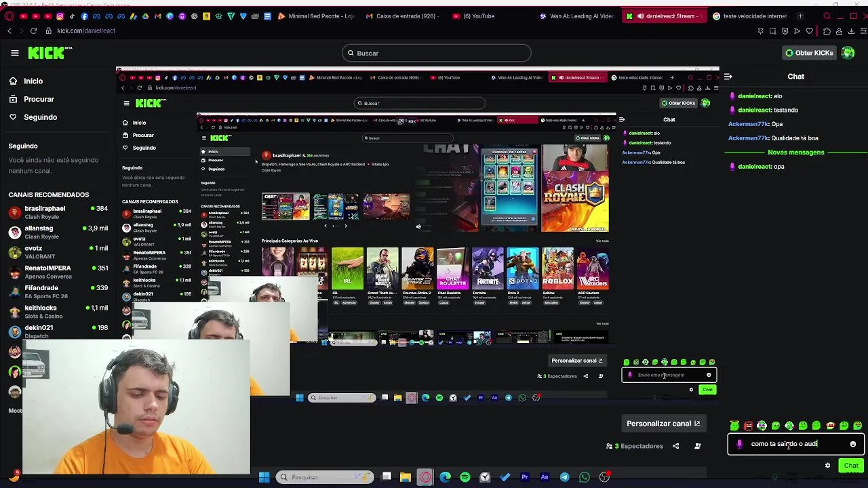Viewport: 868px width, 488px height.
Task: Open Premiere Pro from the taskbar
Action: click(525, 477)
